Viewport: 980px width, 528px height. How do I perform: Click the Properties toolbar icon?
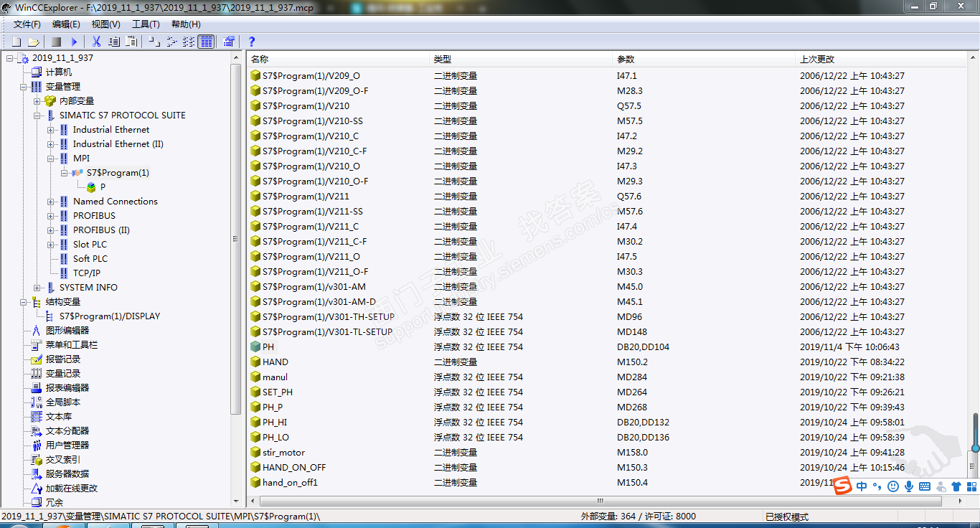(229, 42)
